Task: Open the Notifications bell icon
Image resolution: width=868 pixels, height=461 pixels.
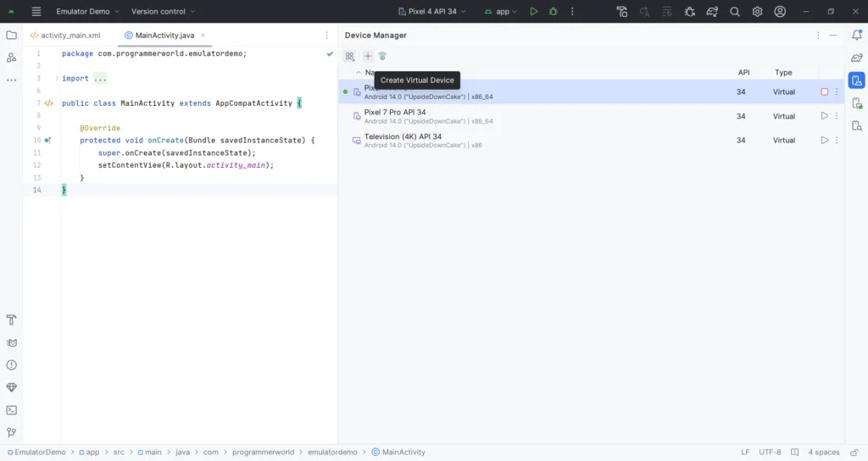Action: (x=857, y=35)
